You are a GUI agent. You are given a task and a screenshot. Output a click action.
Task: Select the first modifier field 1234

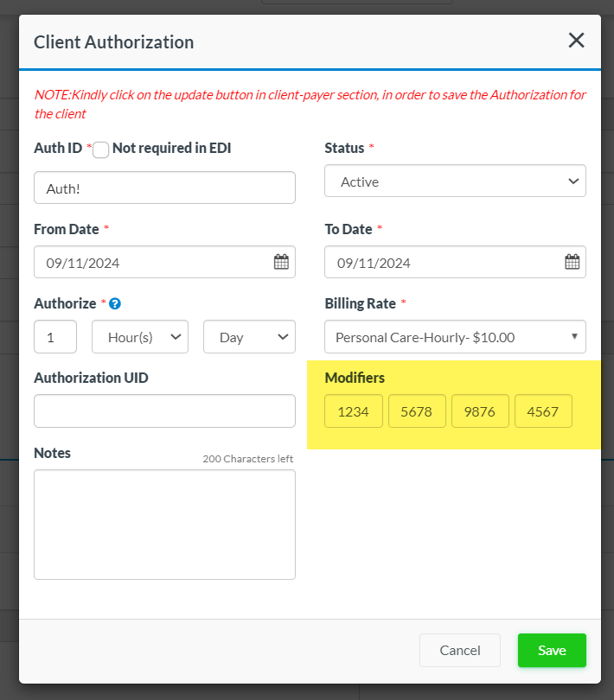tap(354, 411)
